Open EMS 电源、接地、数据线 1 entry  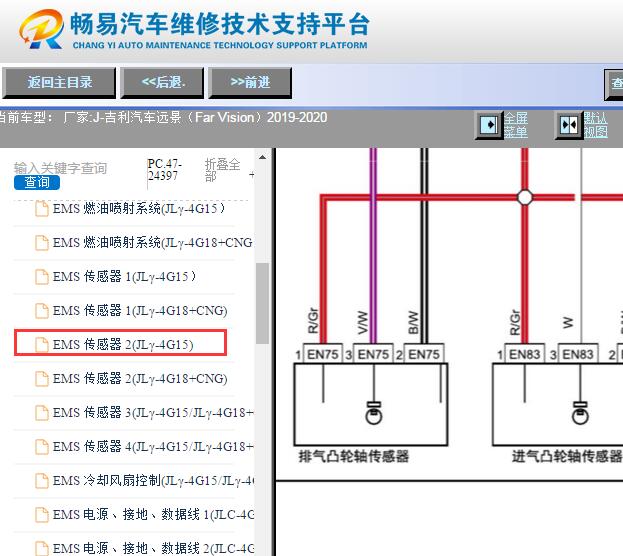click(x=153, y=514)
